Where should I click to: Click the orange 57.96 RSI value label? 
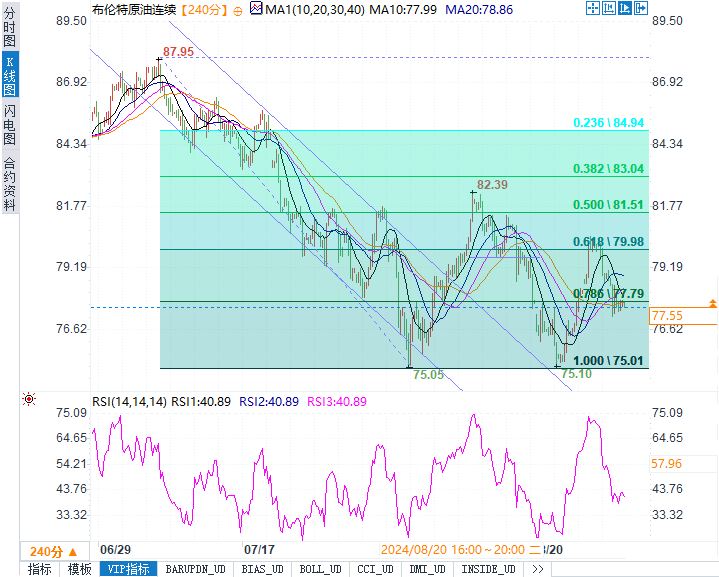[x=666, y=464]
